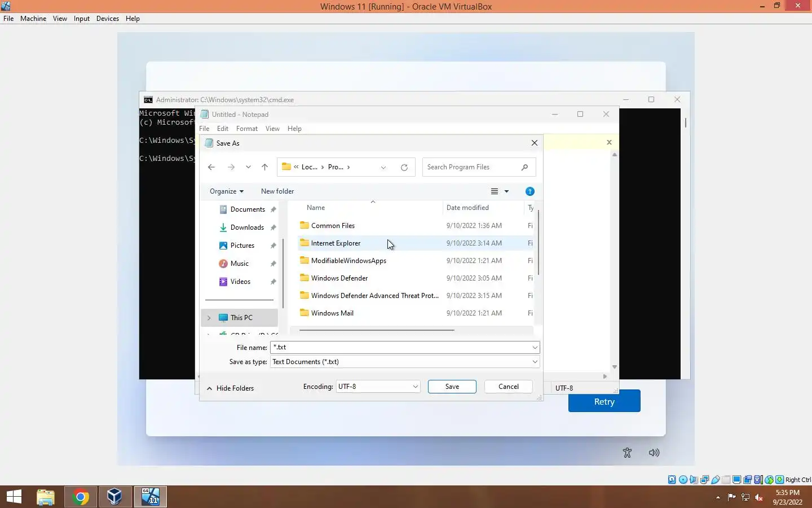Screen dimensions: 812x508
Task: Open VirtualBox Manager from the host taskbar
Action: (115, 497)
